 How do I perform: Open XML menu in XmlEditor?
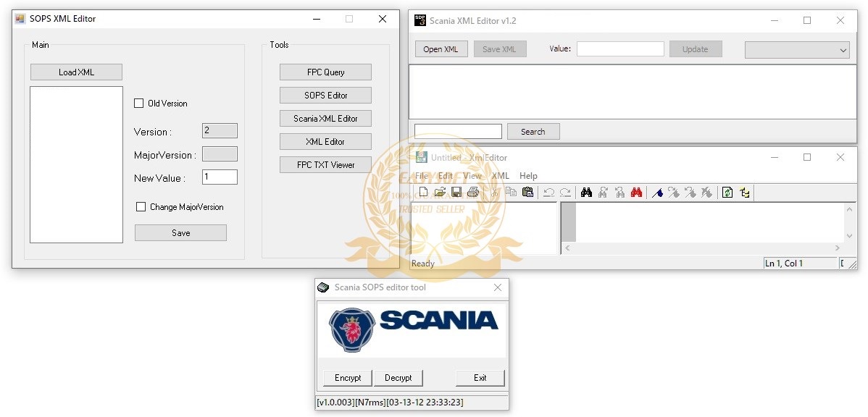coord(501,176)
